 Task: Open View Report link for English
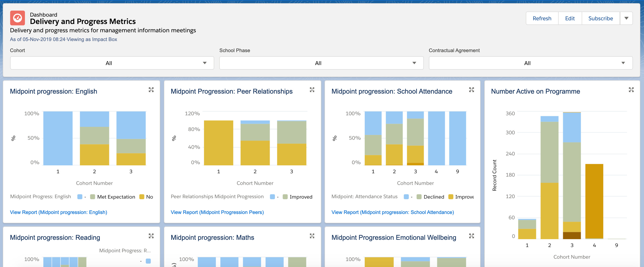click(x=58, y=212)
